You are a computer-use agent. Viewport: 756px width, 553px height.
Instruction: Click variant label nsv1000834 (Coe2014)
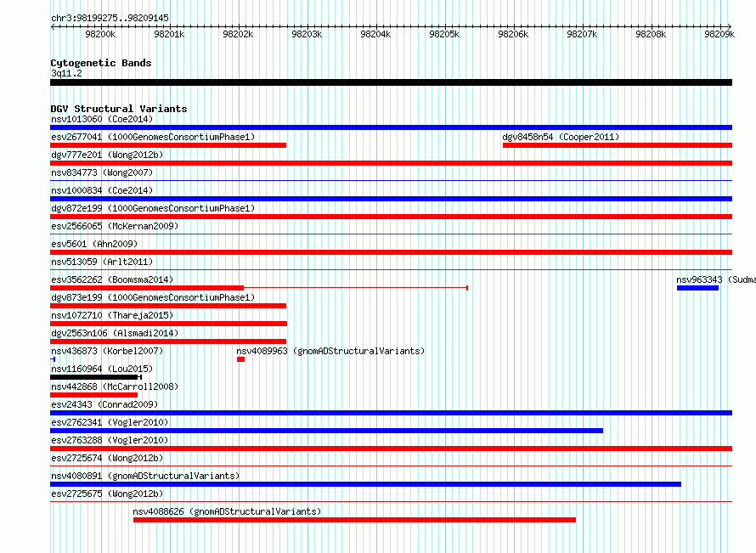[x=102, y=190]
